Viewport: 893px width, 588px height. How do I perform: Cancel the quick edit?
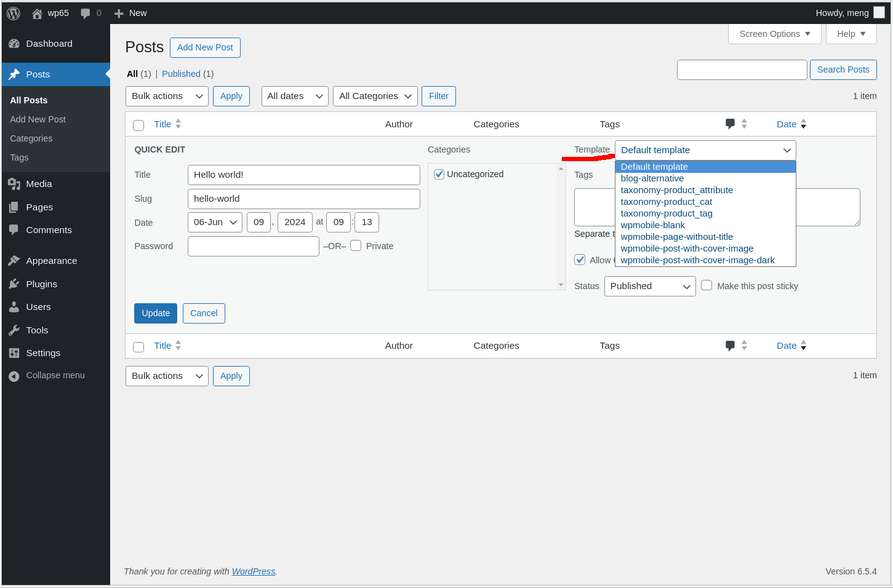point(204,313)
